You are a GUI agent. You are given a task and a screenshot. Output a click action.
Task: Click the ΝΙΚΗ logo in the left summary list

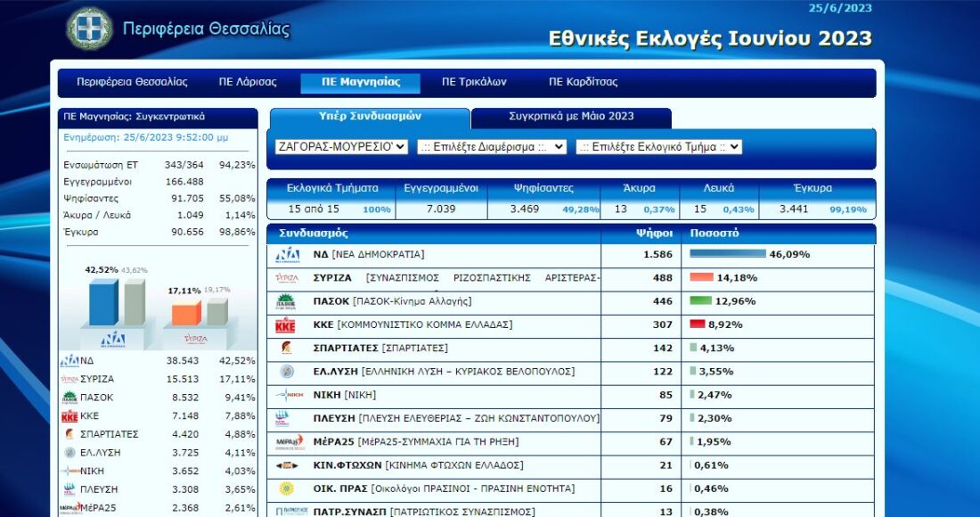click(x=70, y=471)
